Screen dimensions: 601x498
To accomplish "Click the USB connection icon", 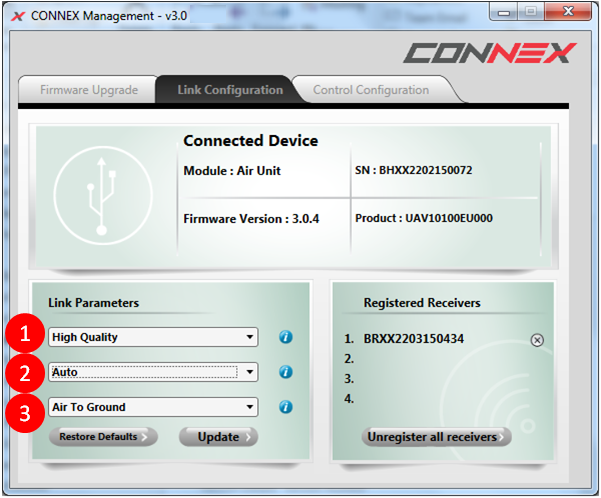I will pos(103,196).
